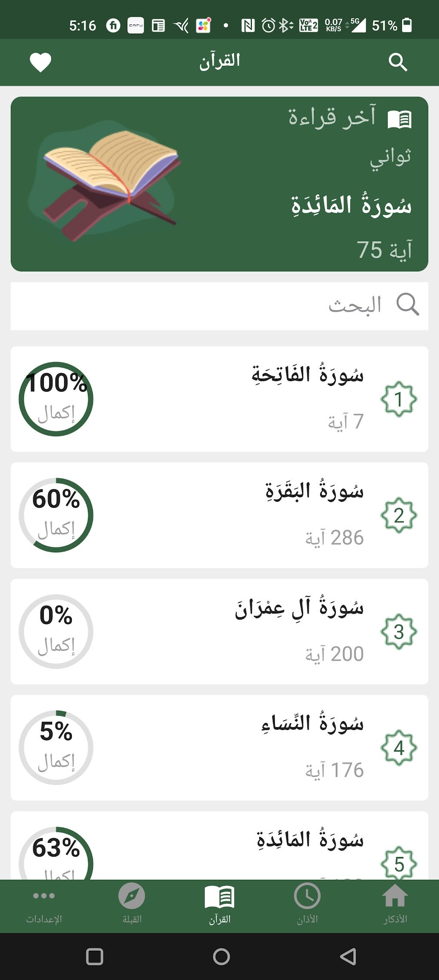Open search from the header magnifier icon

398,62
